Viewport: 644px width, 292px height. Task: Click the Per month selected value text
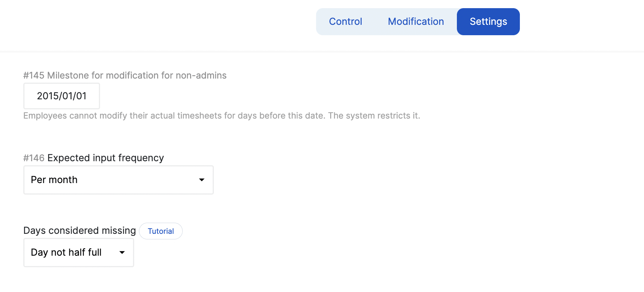[x=54, y=180]
